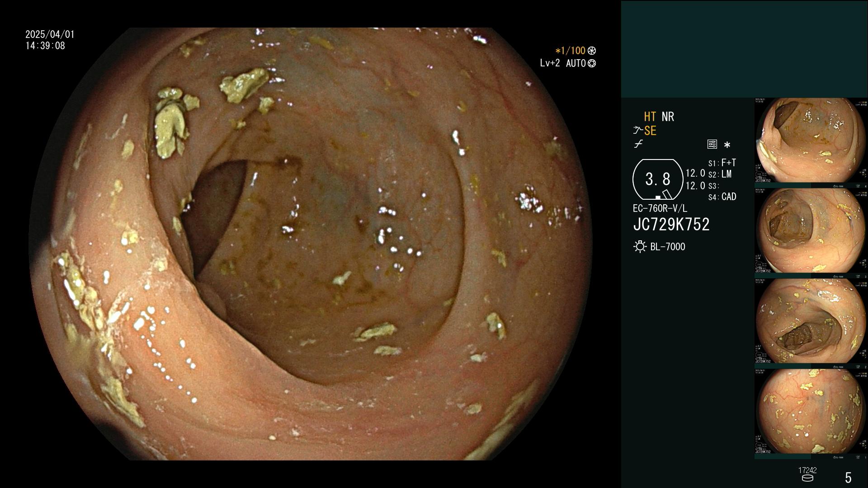Click the captured image count 5
The width and height of the screenshot is (868, 488).
(848, 477)
